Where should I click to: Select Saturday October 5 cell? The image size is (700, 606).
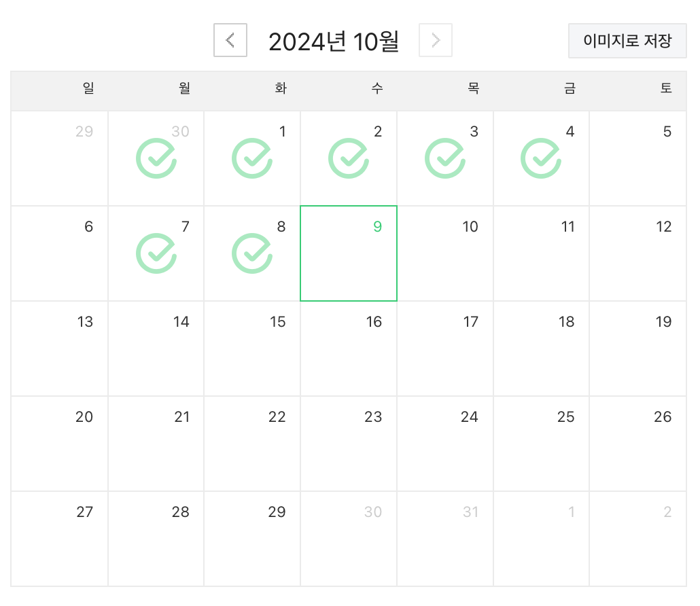(637, 158)
